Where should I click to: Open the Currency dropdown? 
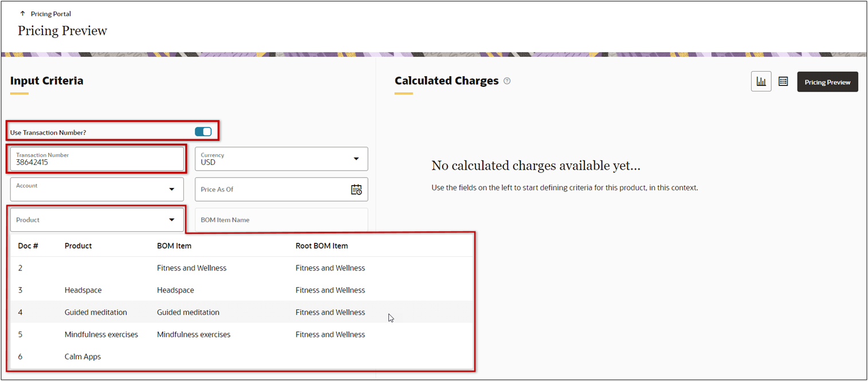pyautogui.click(x=356, y=159)
